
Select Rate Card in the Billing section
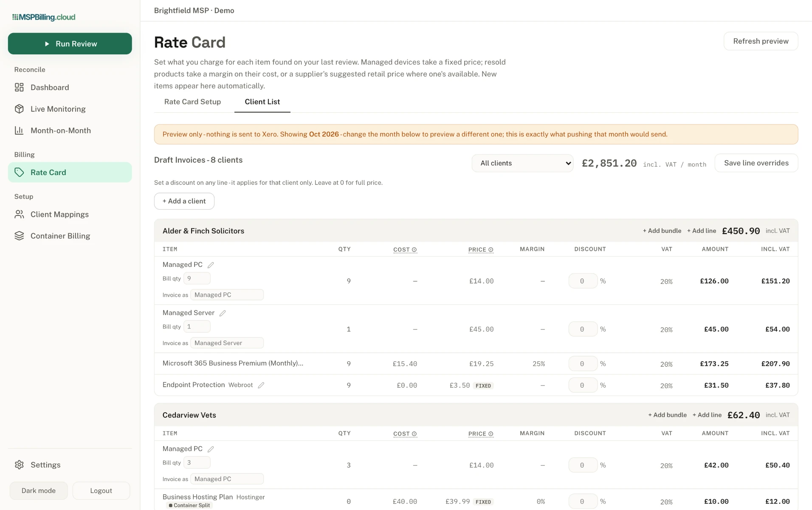[70, 173]
